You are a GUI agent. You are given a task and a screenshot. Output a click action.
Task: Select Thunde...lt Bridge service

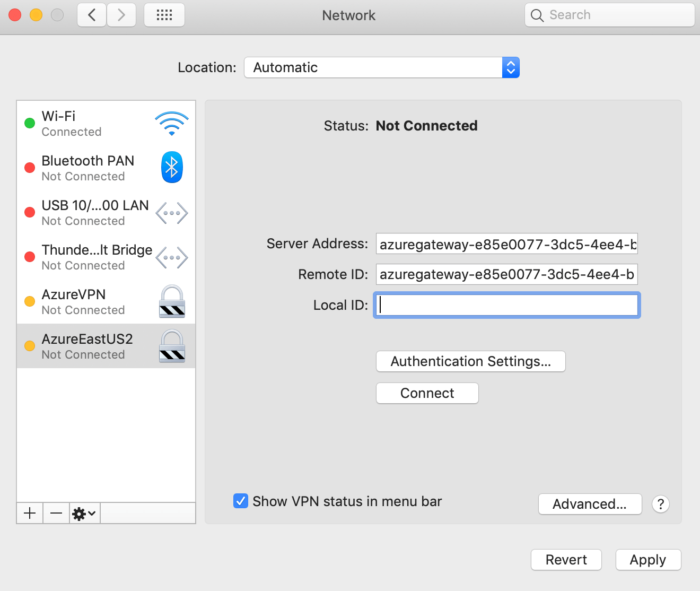(x=106, y=257)
